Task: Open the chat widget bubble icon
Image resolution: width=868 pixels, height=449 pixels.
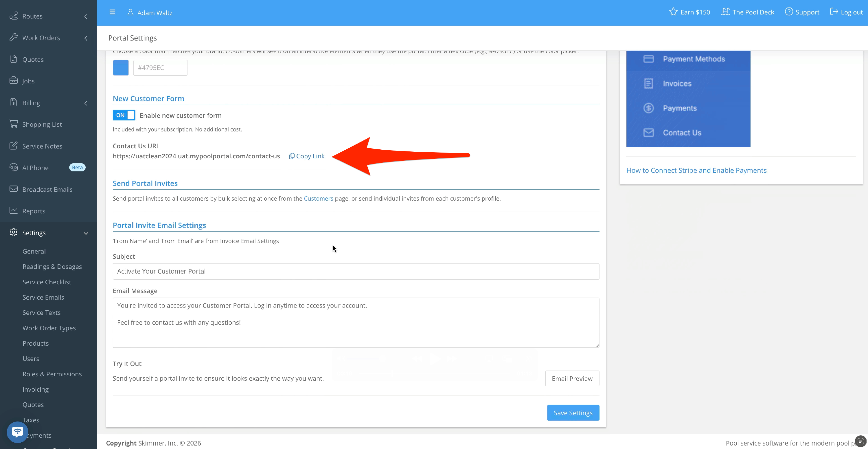Action: 17,432
